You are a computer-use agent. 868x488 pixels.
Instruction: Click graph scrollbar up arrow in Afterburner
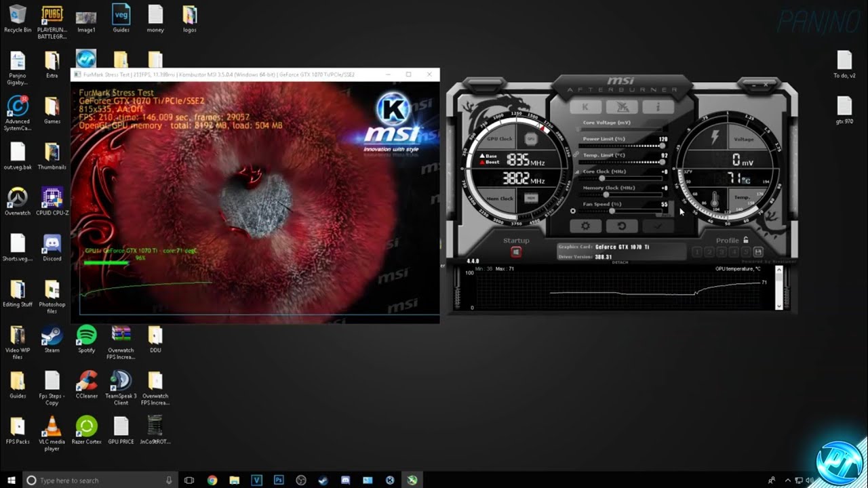tap(778, 270)
